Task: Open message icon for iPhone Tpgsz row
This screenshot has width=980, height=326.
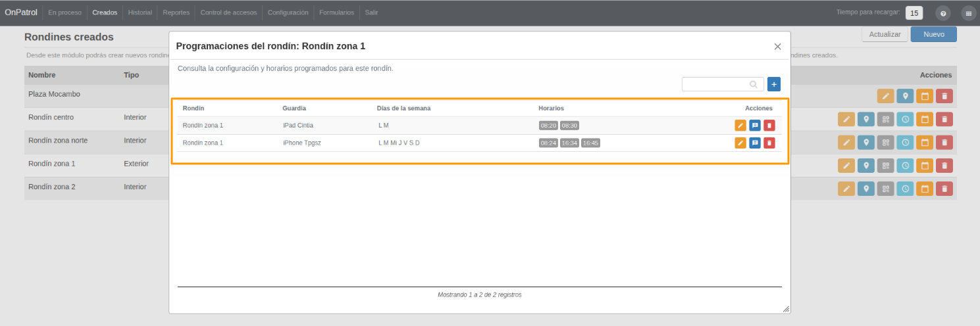Action: point(755,143)
